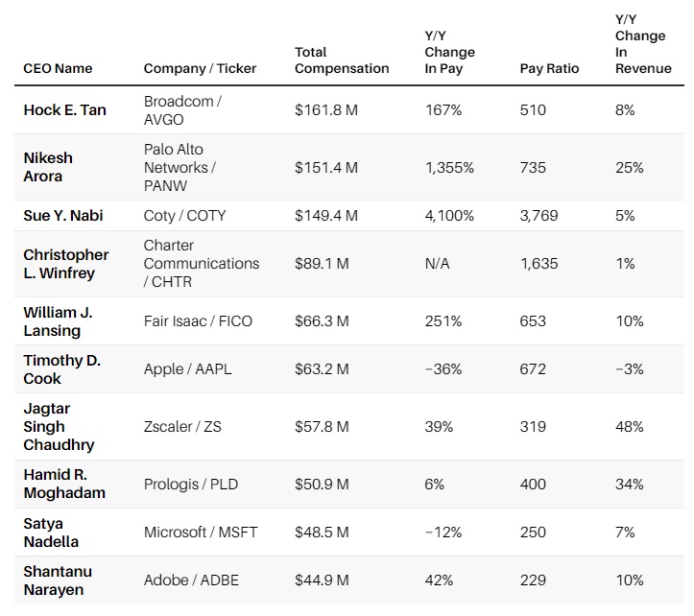
Task: Click the 4,100% change in pay value
Action: click(x=449, y=215)
